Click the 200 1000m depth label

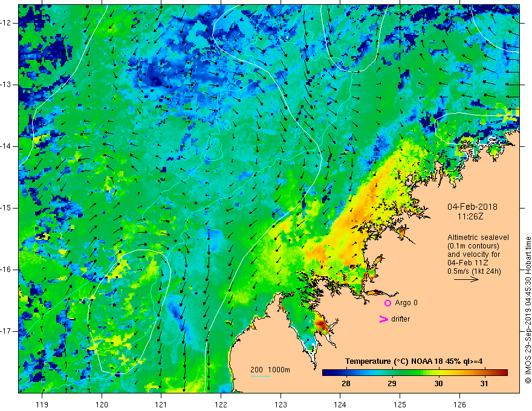point(270,370)
